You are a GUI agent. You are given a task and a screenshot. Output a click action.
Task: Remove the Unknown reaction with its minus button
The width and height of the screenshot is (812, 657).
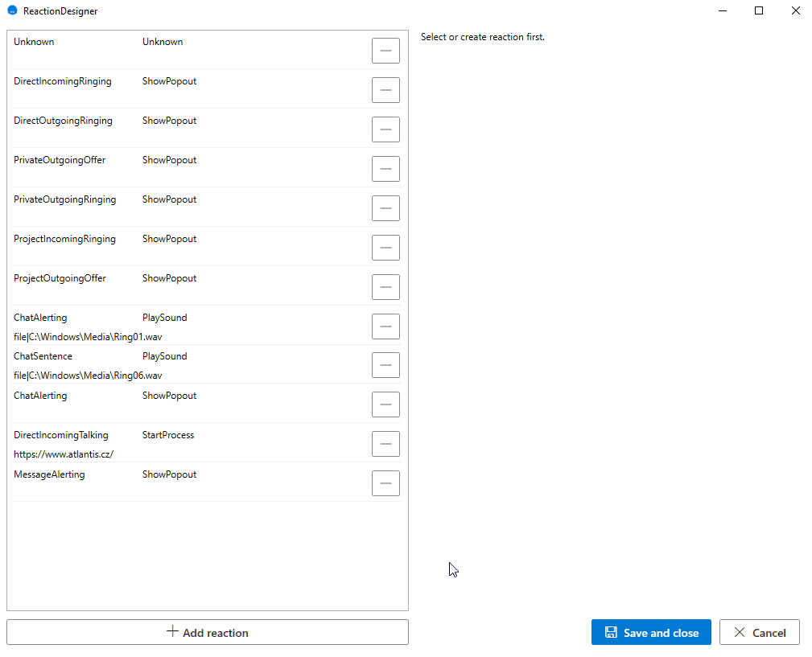tap(385, 51)
